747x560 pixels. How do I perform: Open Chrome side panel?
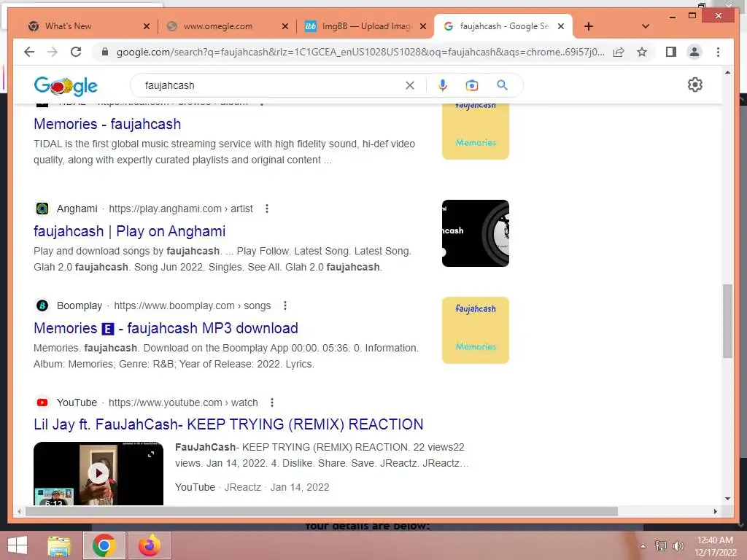click(x=671, y=52)
